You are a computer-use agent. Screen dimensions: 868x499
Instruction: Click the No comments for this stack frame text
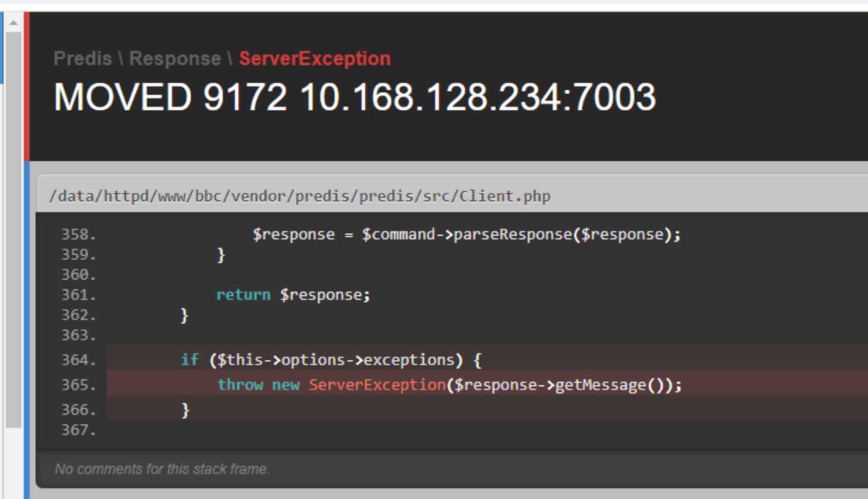pyautogui.click(x=162, y=469)
